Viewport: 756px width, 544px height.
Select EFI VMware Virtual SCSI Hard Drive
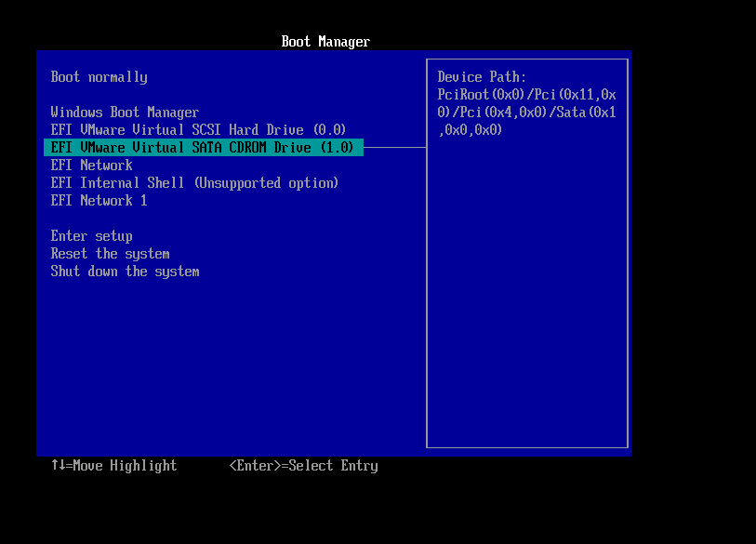tap(198, 130)
